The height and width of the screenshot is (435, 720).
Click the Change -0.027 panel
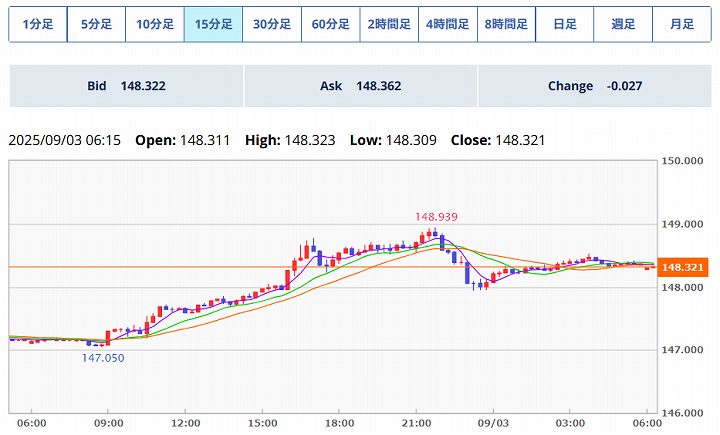coord(595,86)
